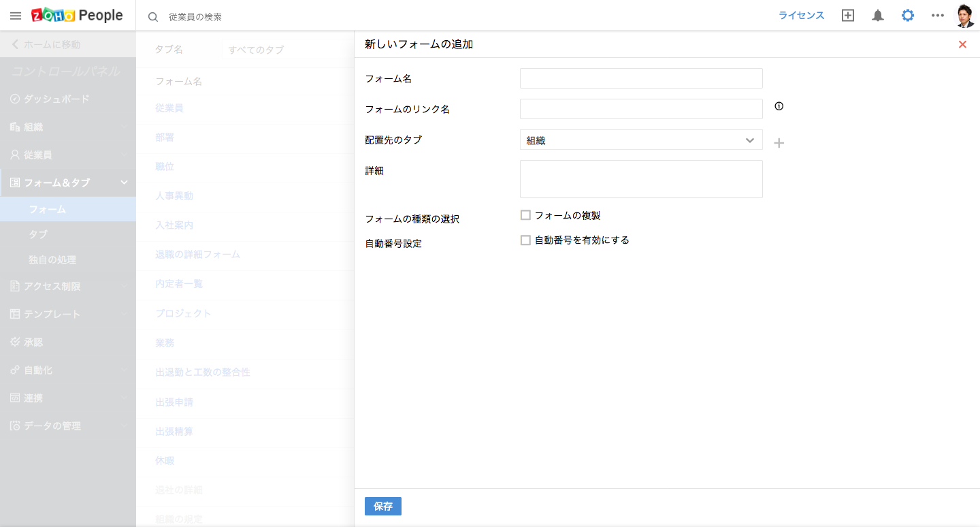The width and height of the screenshot is (980, 527).
Task: Click the user profile avatar
Action: pyautogui.click(x=965, y=16)
